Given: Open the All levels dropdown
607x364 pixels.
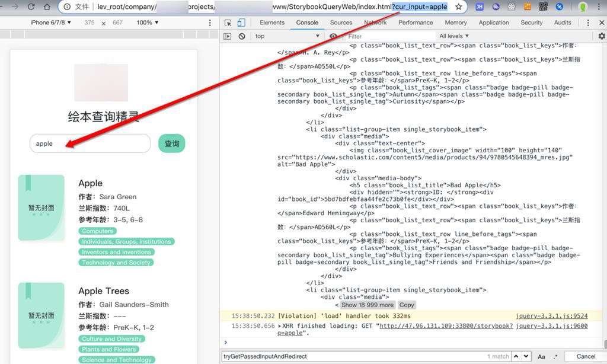Looking at the screenshot, I should tap(453, 36).
